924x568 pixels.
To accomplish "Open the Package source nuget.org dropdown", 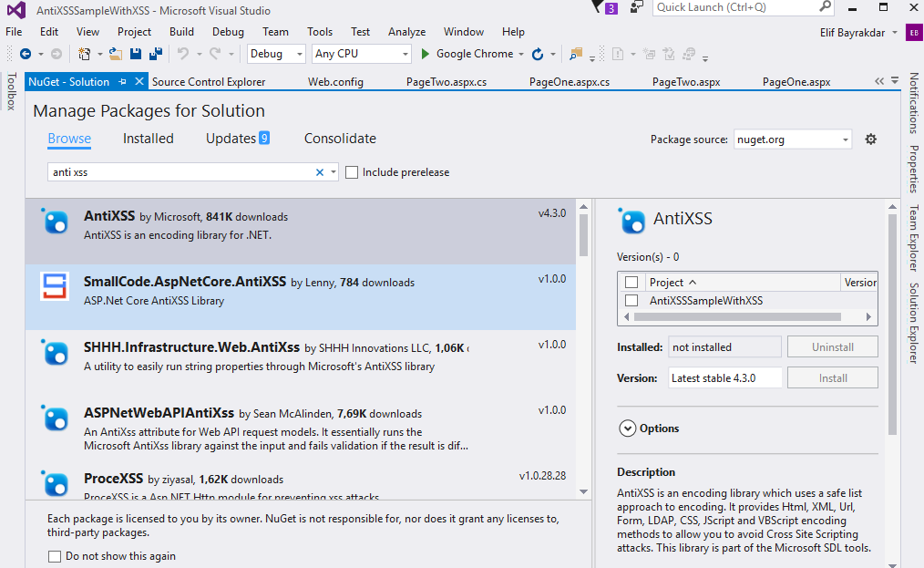I will [793, 139].
